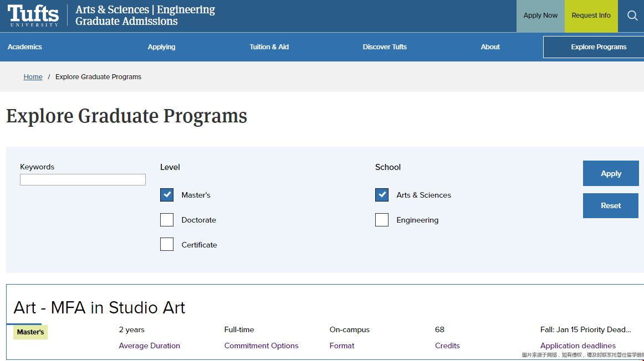Click the 'Explore Graduate Programs' breadcrumb text
The width and height of the screenshot is (644, 361).
point(98,77)
